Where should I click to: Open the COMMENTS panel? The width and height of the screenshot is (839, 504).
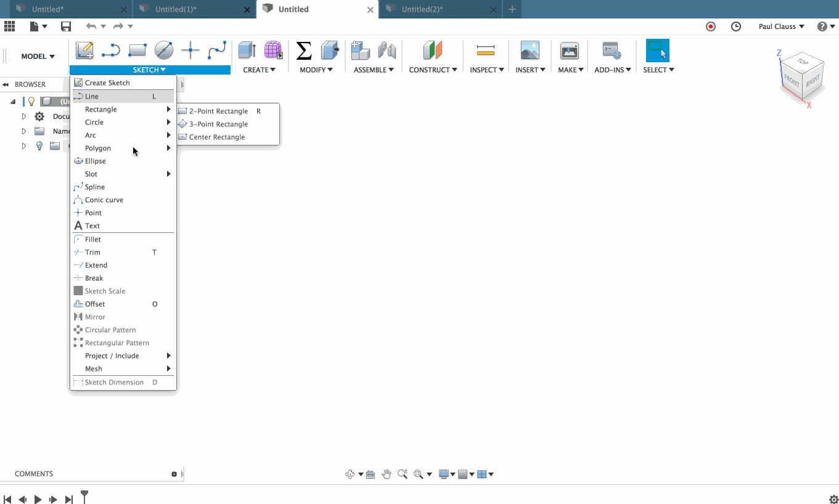tap(34, 473)
